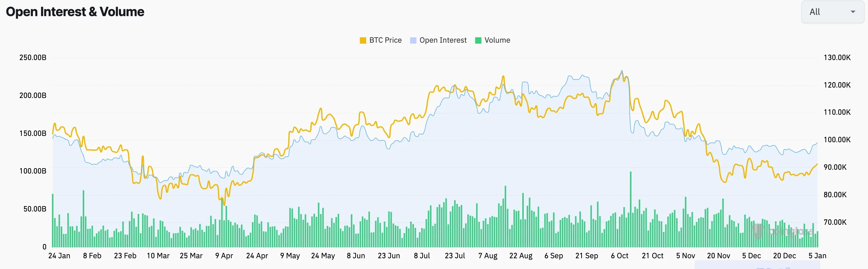Screen dimensions: 868x269
Task: Expand the time range selector menu
Action: [x=831, y=11]
